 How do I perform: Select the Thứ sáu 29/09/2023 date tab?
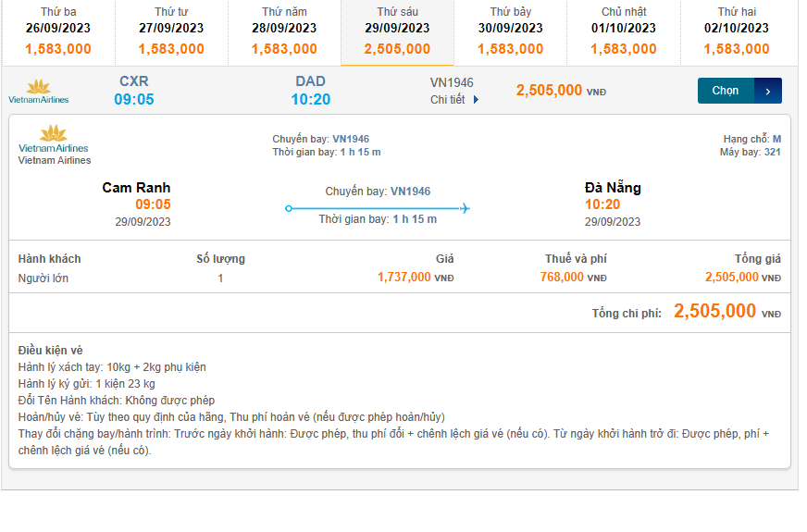397,31
